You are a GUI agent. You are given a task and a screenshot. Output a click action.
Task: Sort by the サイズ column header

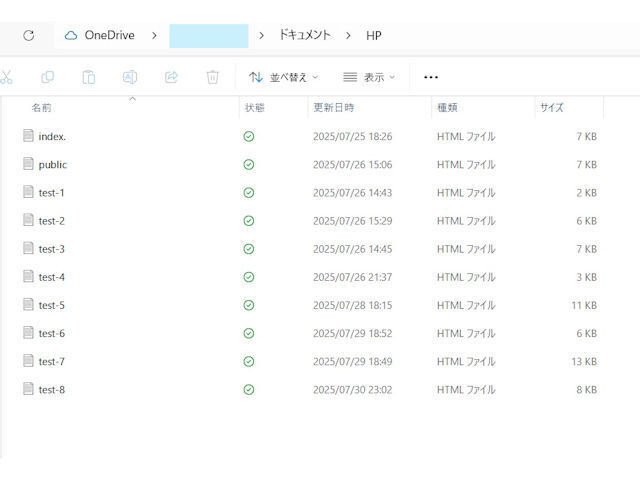[x=552, y=107]
